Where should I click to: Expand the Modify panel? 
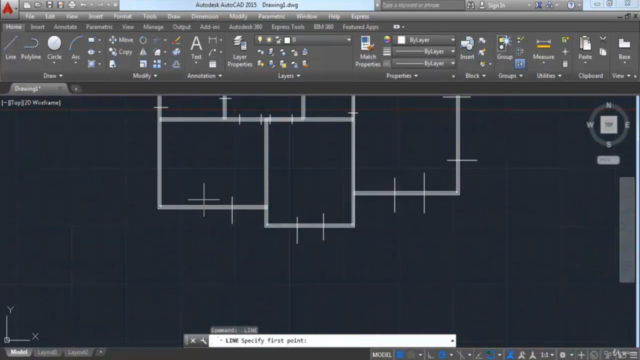pyautogui.click(x=145, y=76)
